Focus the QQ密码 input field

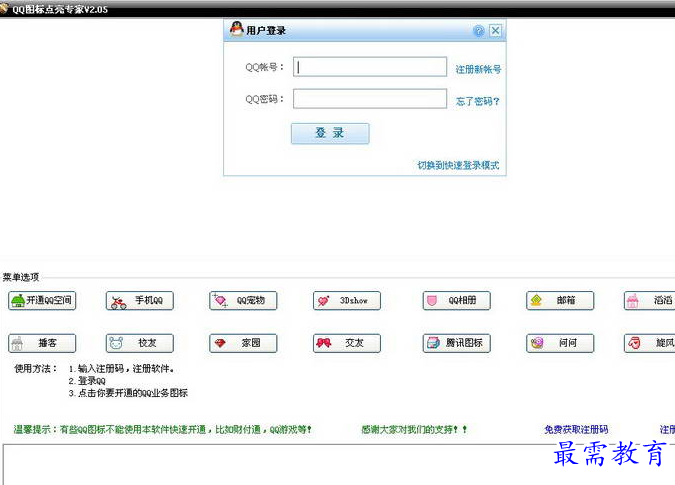[370, 99]
